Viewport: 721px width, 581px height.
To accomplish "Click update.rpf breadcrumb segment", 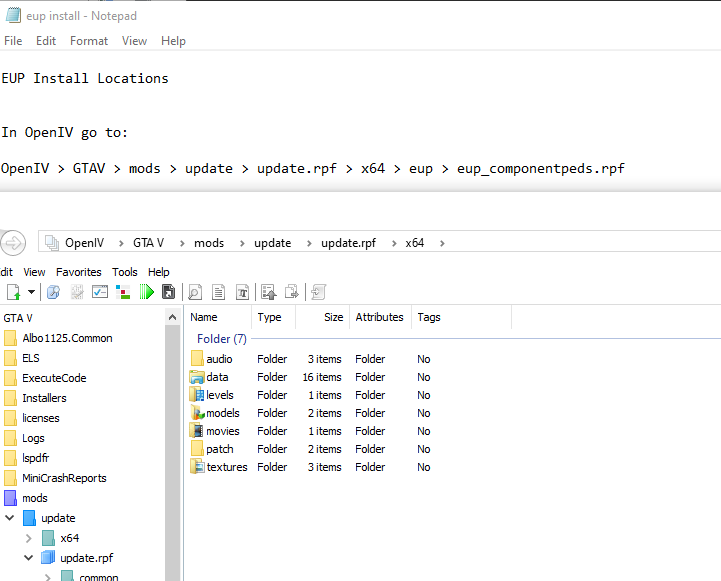I will pos(348,243).
